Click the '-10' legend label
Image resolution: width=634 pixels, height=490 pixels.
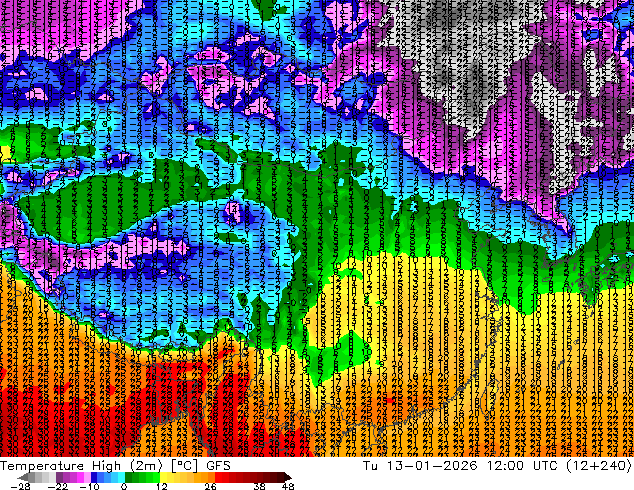(89, 486)
